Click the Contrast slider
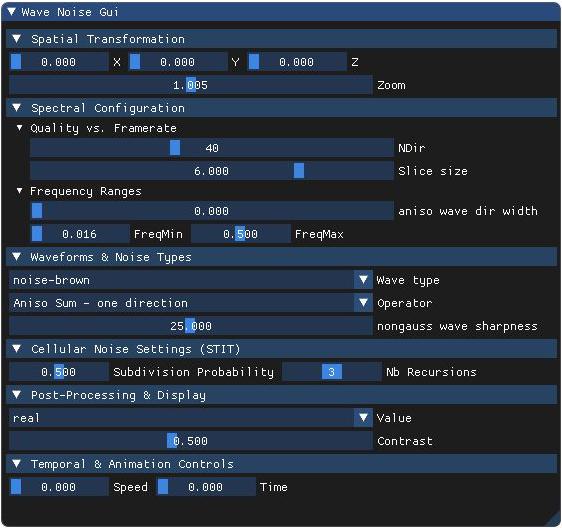This screenshot has width=562, height=528. (x=191, y=441)
